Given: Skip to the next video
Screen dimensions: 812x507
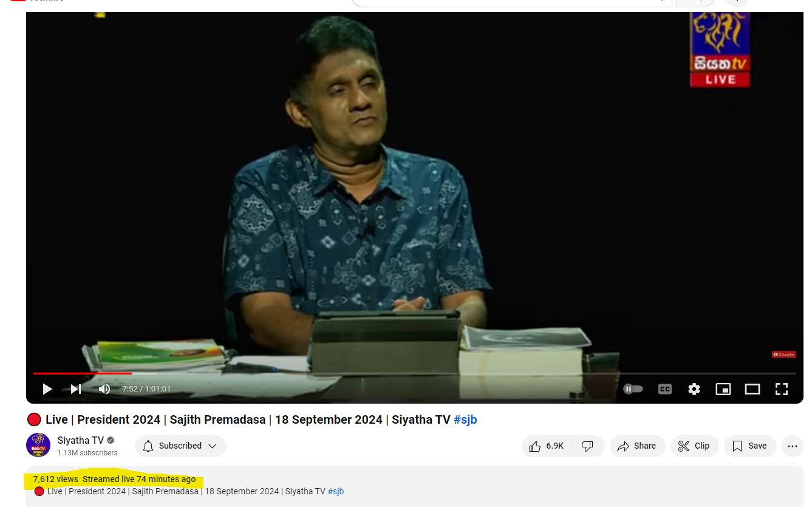Looking at the screenshot, I should click(x=76, y=389).
